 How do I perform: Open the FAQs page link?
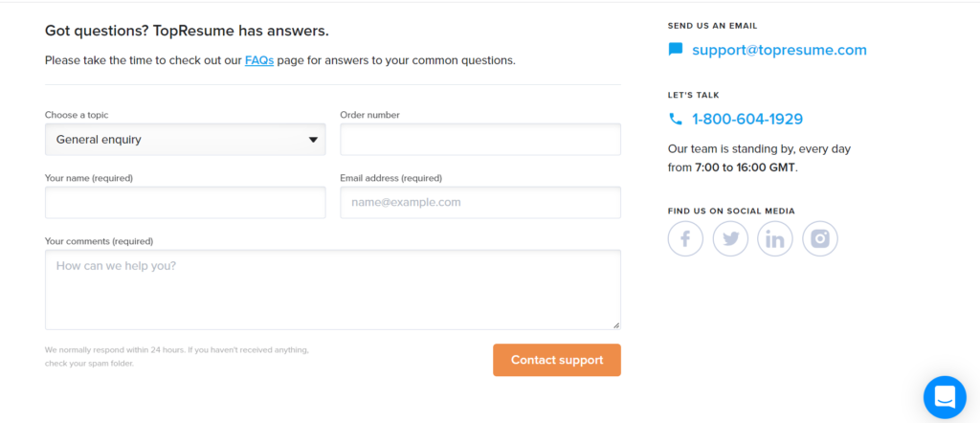pos(259,60)
